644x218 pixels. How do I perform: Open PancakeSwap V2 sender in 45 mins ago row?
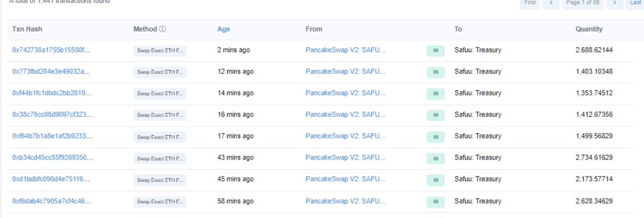[346, 179]
